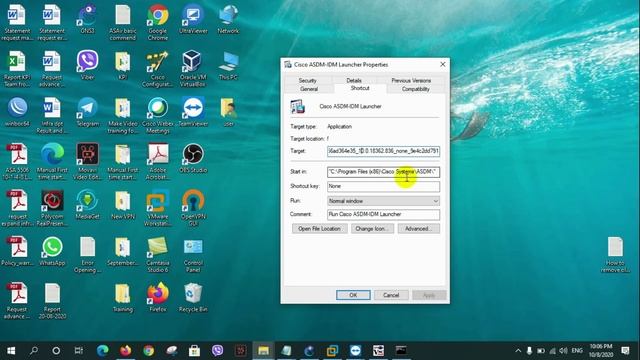Open Cisco Webex Meetings shortcut
This screenshot has height=360, width=640.
tap(158, 116)
